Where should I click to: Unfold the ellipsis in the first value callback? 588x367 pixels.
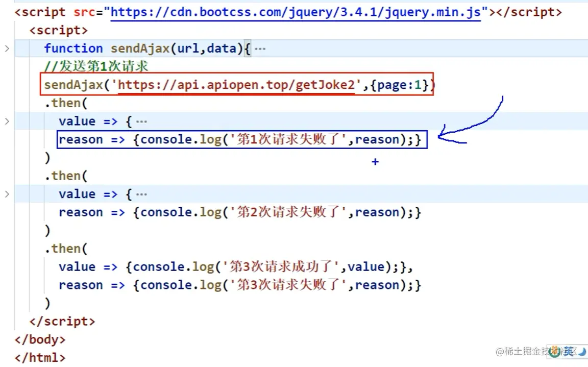click(141, 121)
